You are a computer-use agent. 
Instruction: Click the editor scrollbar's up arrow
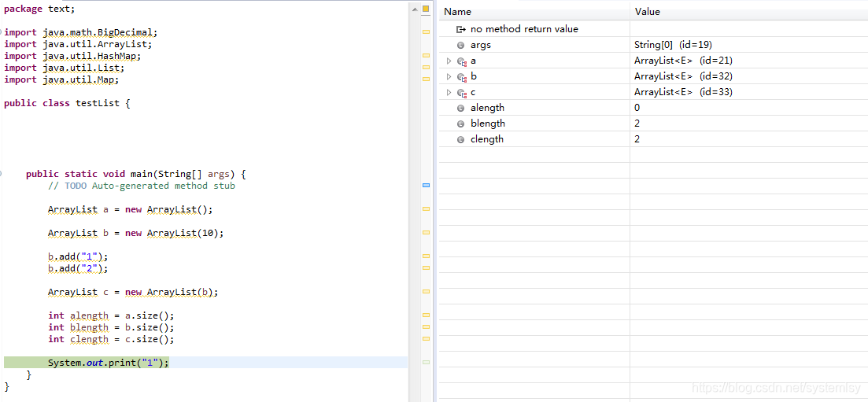[x=414, y=9]
